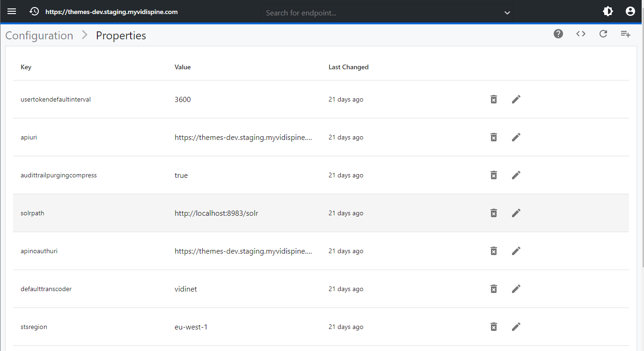The image size is (644, 351).
Task: Open the hamburger navigation menu
Action: click(x=12, y=12)
